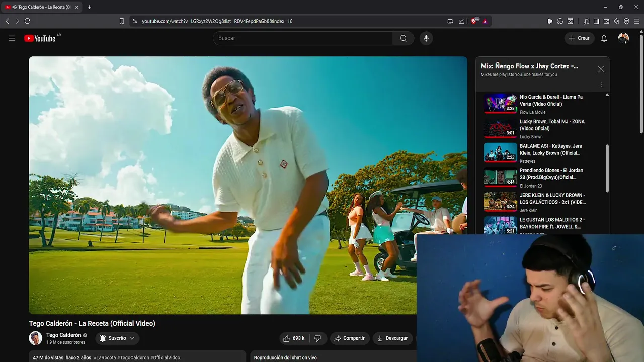Image resolution: width=644 pixels, height=362 pixels.
Task: Open Brave VPN shield icon
Action: pyautogui.click(x=626, y=21)
